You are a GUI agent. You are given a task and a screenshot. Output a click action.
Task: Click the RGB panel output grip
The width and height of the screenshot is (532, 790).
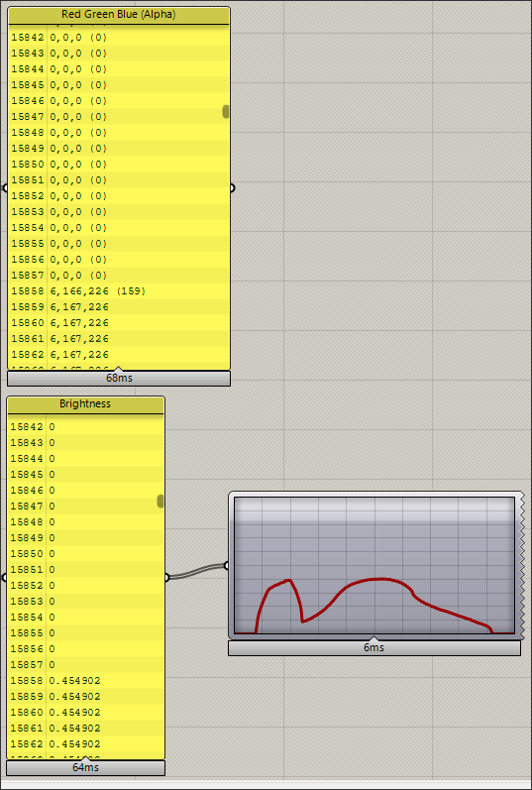point(232,188)
